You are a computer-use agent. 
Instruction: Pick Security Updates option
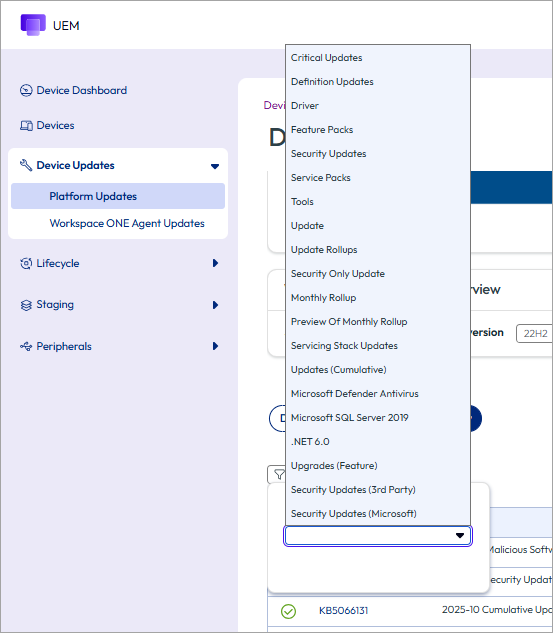pos(378,154)
